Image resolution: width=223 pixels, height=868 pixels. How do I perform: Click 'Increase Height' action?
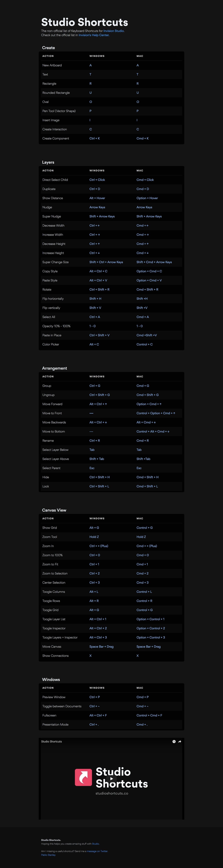[x=53, y=253]
